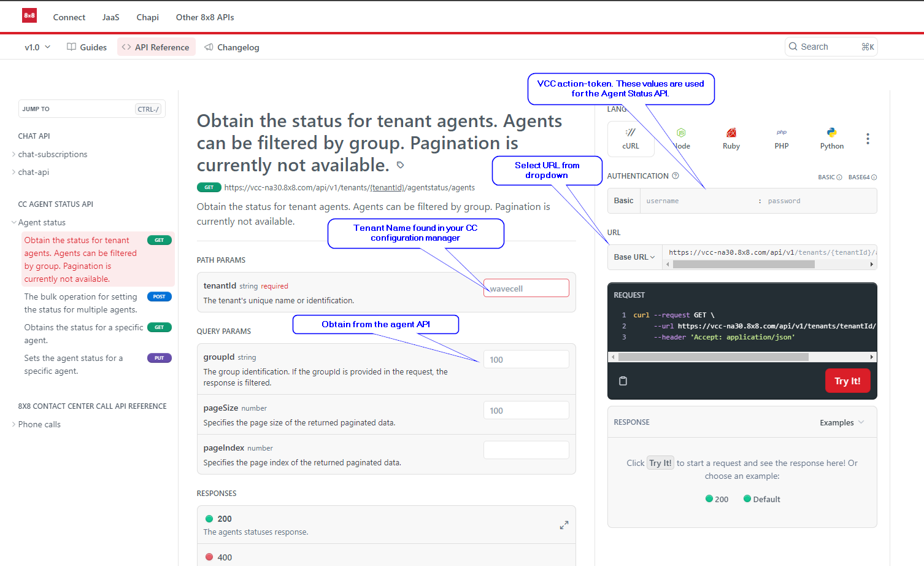Click the BASIC info icon

coord(839,177)
